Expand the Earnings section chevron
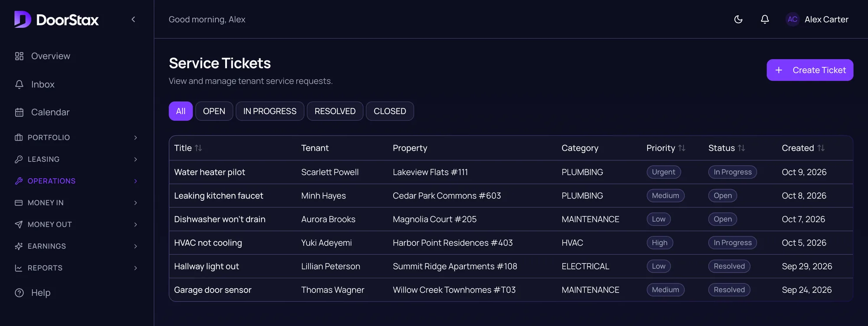 click(x=135, y=246)
